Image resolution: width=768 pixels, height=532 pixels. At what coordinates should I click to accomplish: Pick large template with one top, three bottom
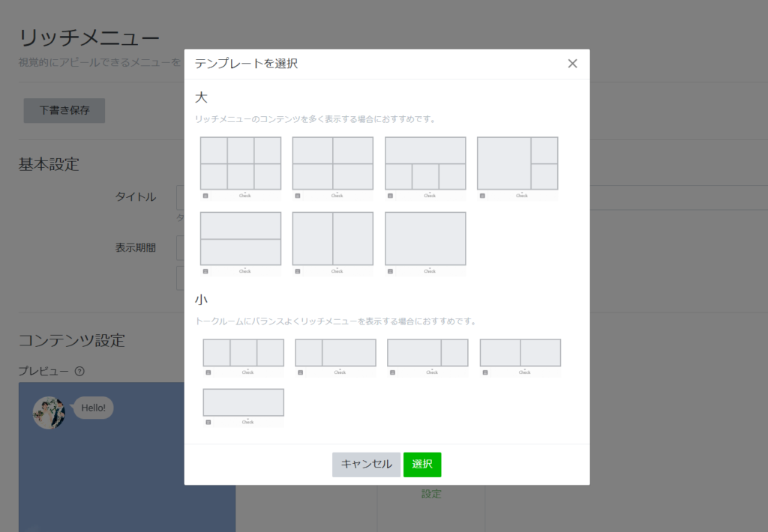[425, 163]
